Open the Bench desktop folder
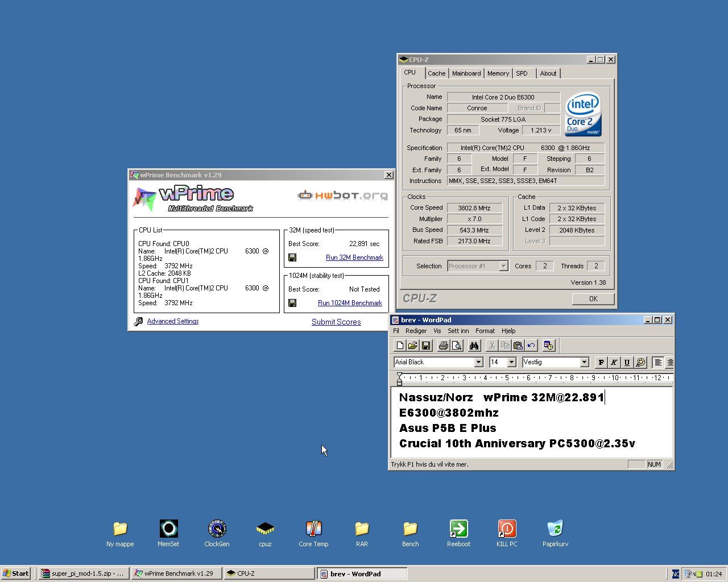 click(410, 534)
